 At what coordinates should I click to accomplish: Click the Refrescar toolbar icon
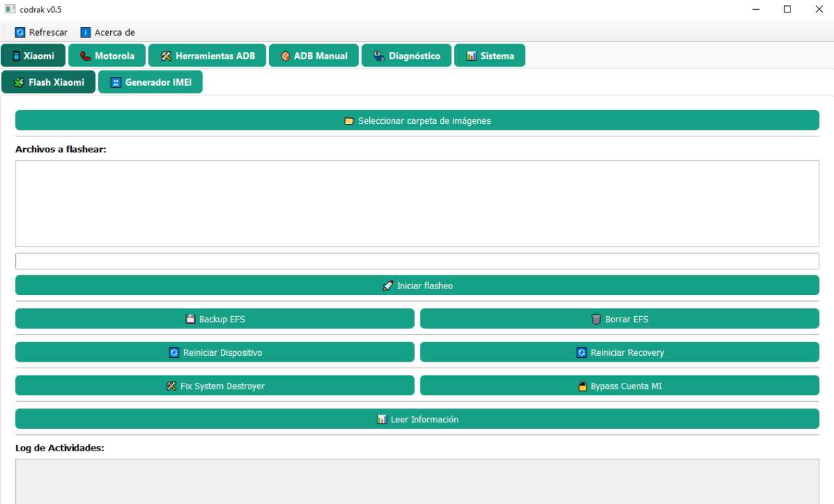pyautogui.click(x=20, y=32)
